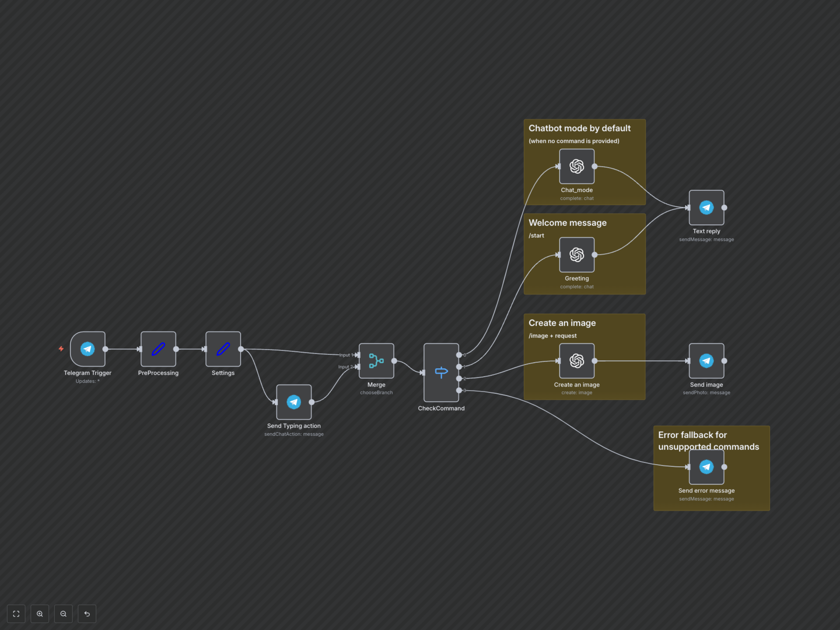Select the Telegram Trigger node

(87, 349)
